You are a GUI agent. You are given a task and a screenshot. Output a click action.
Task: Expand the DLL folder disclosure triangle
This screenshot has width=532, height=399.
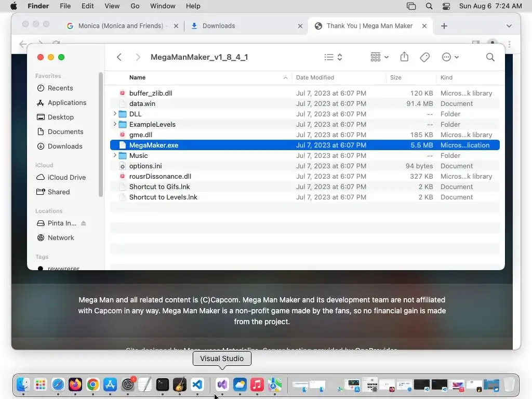pyautogui.click(x=115, y=114)
